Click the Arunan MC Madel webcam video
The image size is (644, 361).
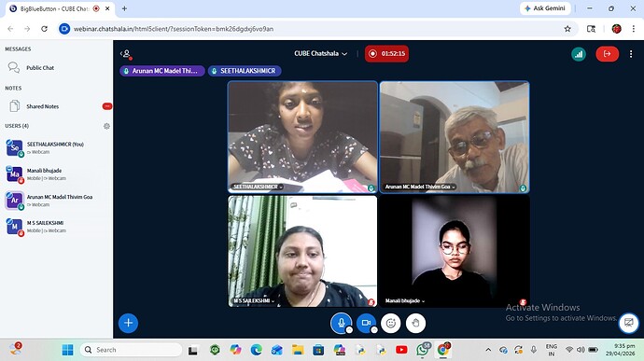coord(455,137)
